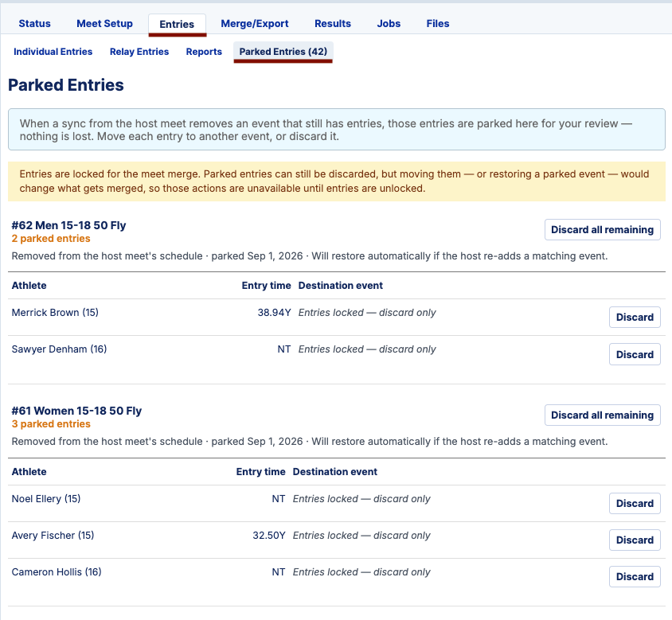Viewport: 672px width, 620px height.
Task: Go to the Merge/Export tab
Action: pyautogui.click(x=255, y=24)
